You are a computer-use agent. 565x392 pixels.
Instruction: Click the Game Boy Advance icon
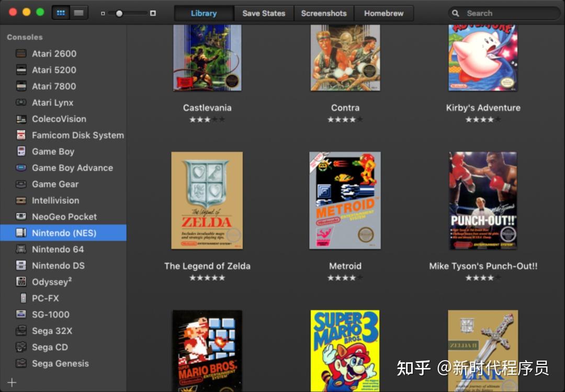coord(21,168)
